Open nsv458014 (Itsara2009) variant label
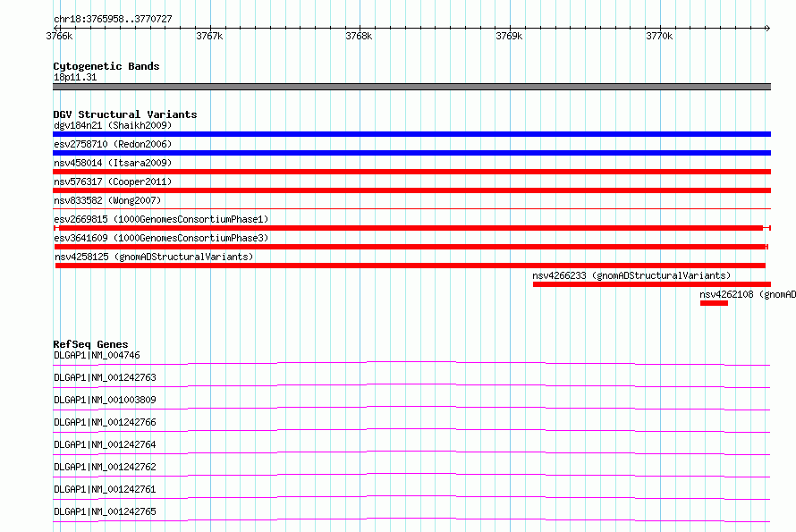Image resolution: width=796 pixels, height=532 pixels. [113, 163]
